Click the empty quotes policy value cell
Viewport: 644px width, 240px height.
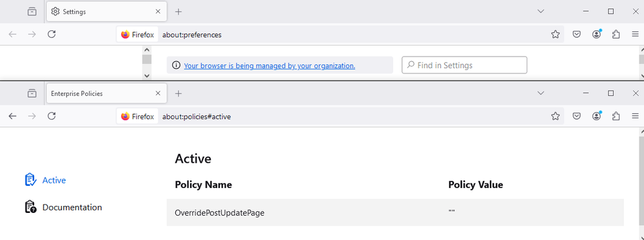coord(452,212)
